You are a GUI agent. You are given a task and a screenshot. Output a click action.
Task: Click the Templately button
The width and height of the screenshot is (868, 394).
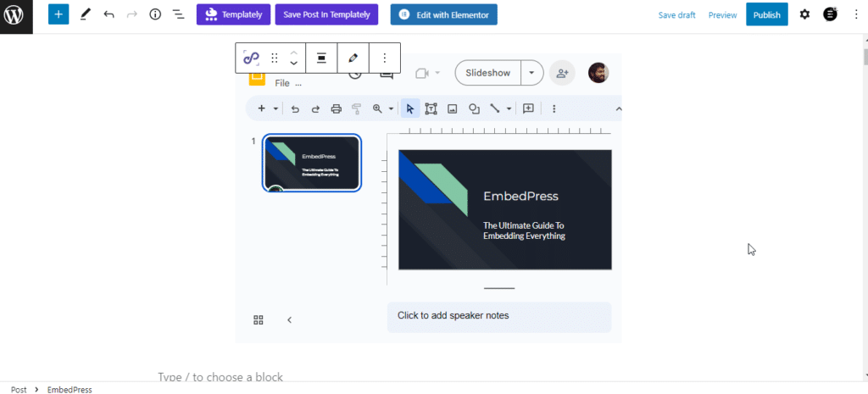click(x=233, y=15)
